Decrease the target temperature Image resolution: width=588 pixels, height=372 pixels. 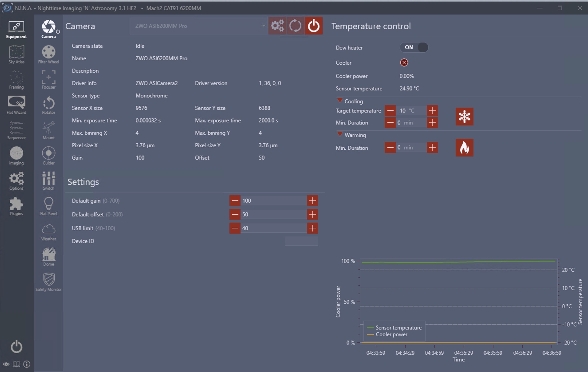[x=390, y=111]
